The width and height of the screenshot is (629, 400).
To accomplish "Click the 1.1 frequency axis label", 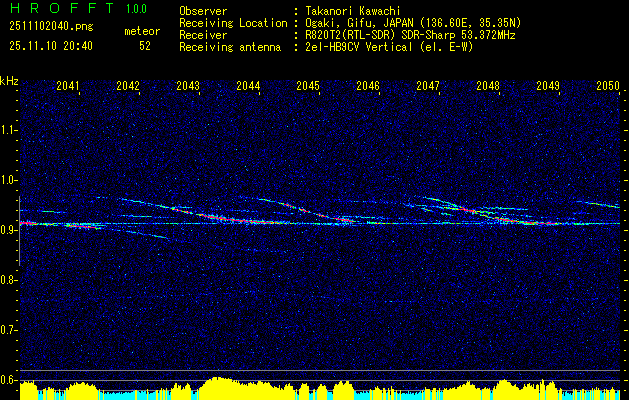I will click(x=8, y=130).
